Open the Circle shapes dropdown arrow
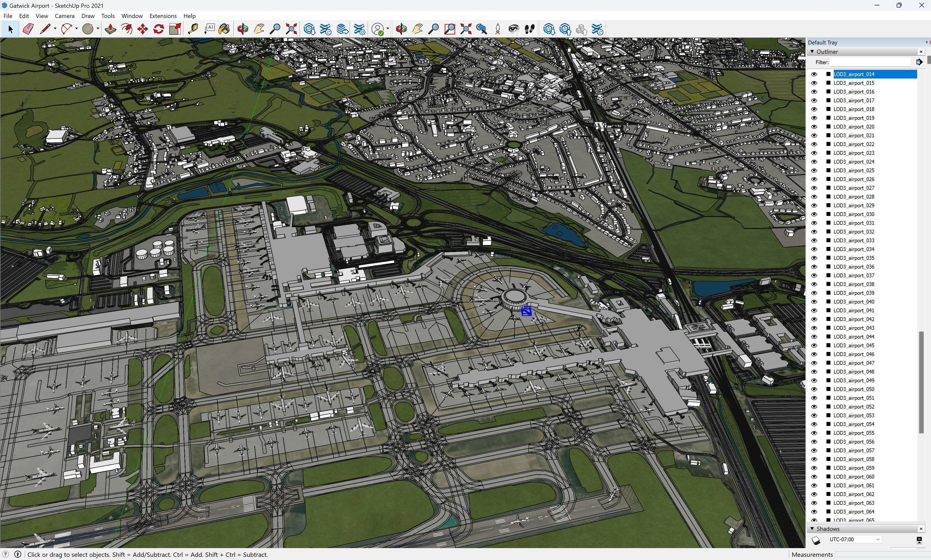 tap(98, 29)
